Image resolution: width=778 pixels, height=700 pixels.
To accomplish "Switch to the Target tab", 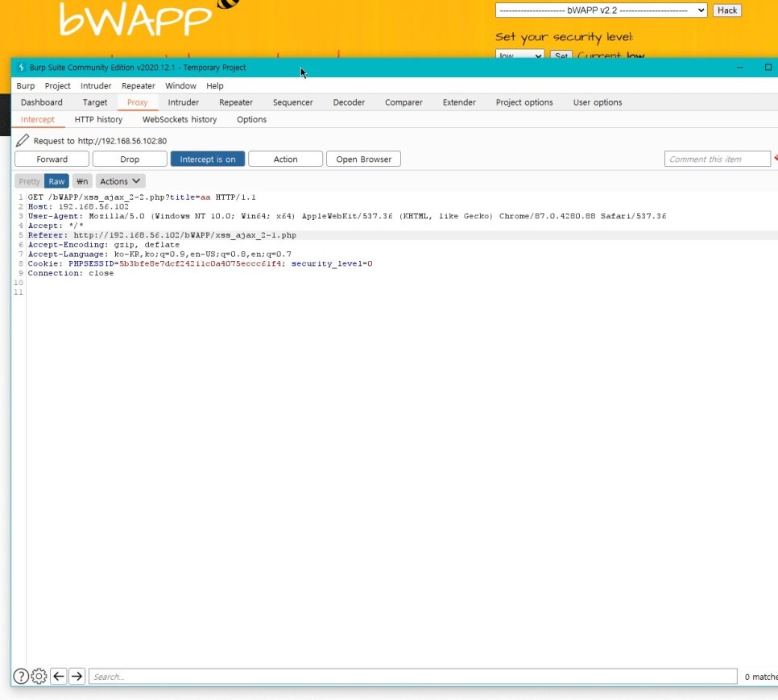I will [x=95, y=102].
